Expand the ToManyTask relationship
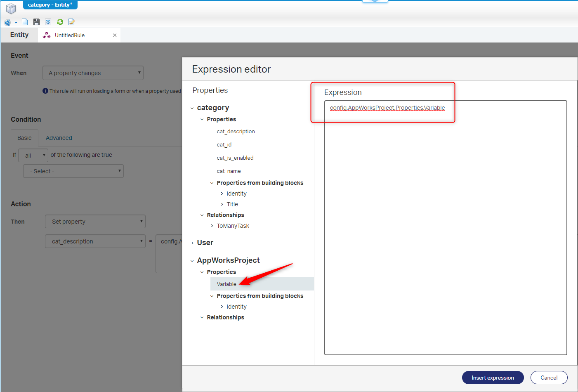The image size is (578, 392). [212, 226]
